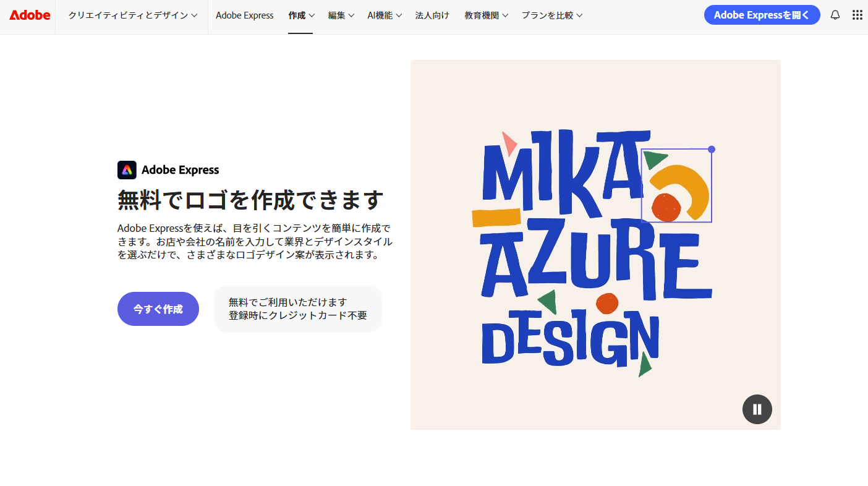Click the MIKA AZURE DESIGN logo preview
Image resolution: width=868 pixels, height=486 pixels.
click(595, 245)
